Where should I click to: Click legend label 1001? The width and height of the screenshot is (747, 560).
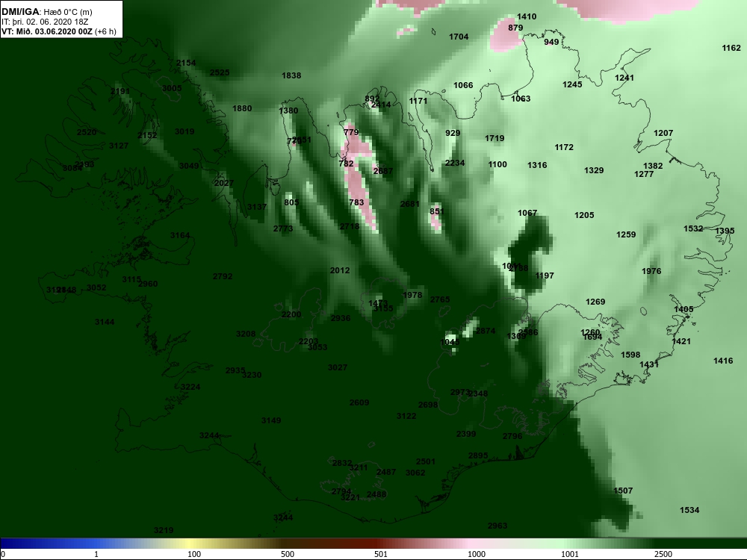[570, 554]
